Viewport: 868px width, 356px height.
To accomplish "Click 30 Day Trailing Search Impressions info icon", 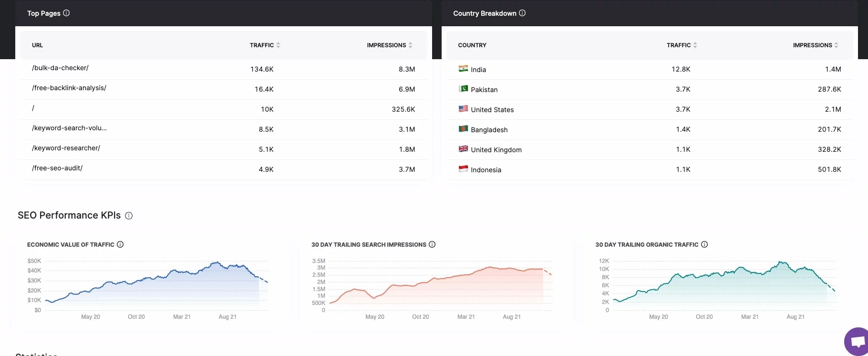I will pyautogui.click(x=432, y=244).
